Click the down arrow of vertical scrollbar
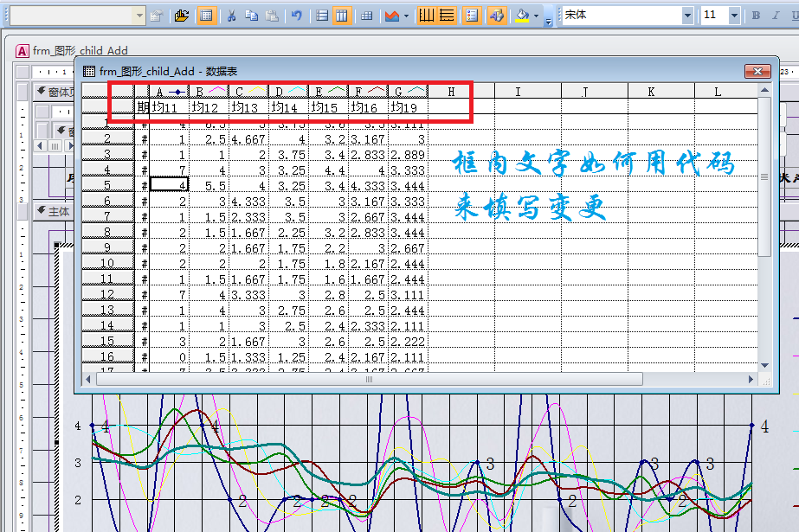799x532 pixels. [x=764, y=366]
